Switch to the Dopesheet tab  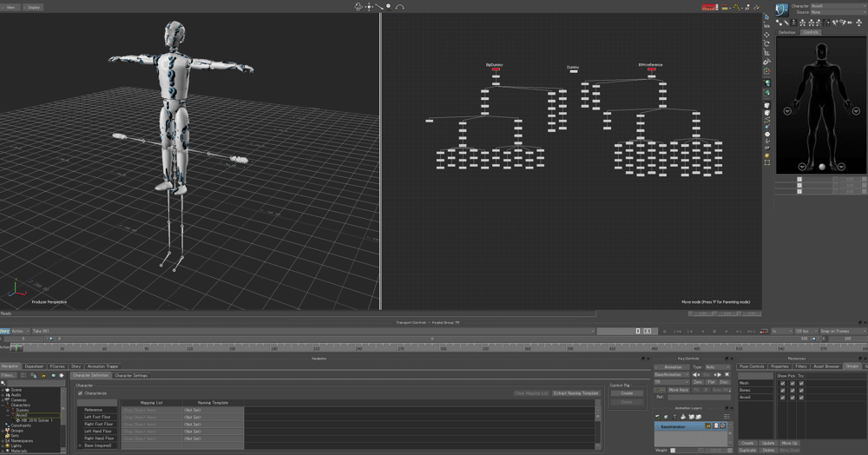click(34, 366)
